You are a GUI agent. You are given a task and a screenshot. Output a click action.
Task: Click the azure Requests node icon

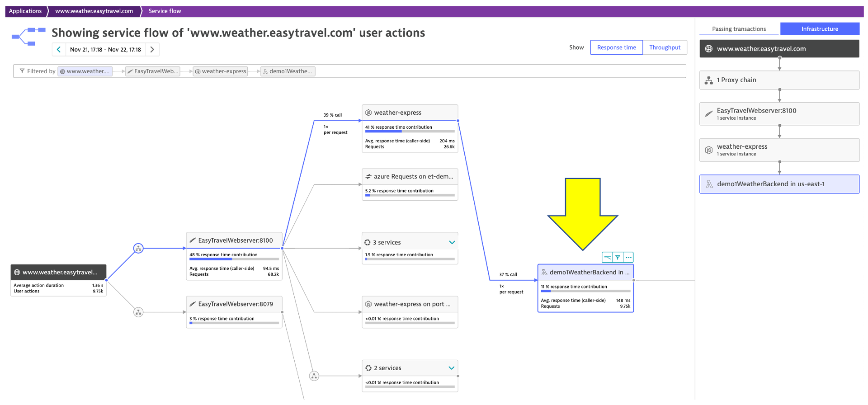click(x=368, y=176)
